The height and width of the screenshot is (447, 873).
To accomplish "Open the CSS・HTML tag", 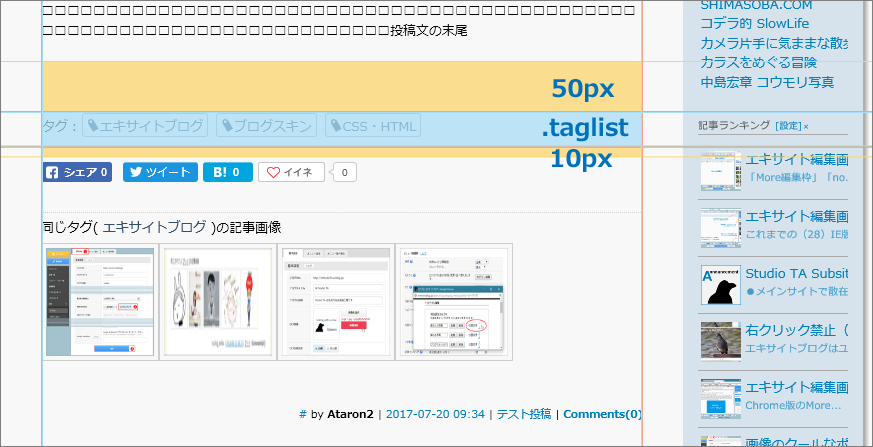I will click(x=372, y=126).
